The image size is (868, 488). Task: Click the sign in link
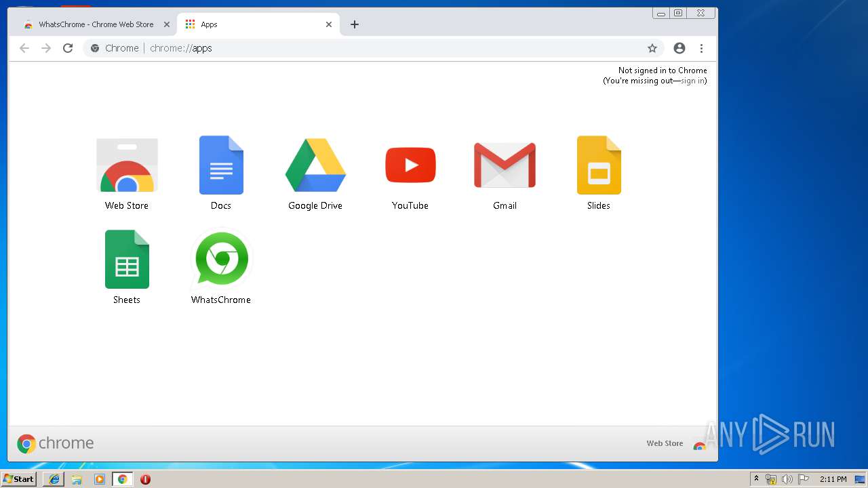pyautogui.click(x=692, y=81)
